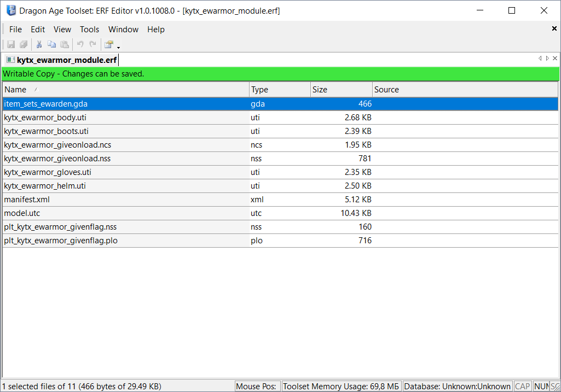Select plt_kytx_ewarmor_givenflag.plo file
The height and width of the screenshot is (392, 561).
click(280, 241)
